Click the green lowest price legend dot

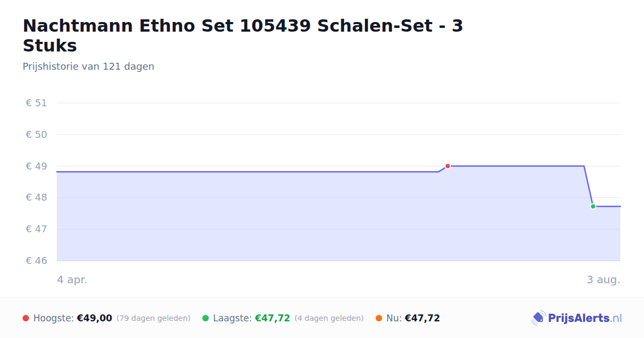[x=206, y=318]
